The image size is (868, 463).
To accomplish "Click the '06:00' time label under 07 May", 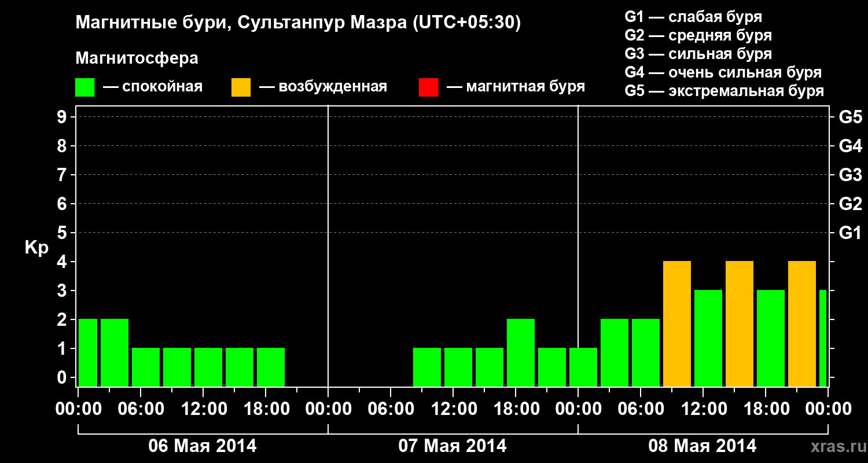I will 391,409.
